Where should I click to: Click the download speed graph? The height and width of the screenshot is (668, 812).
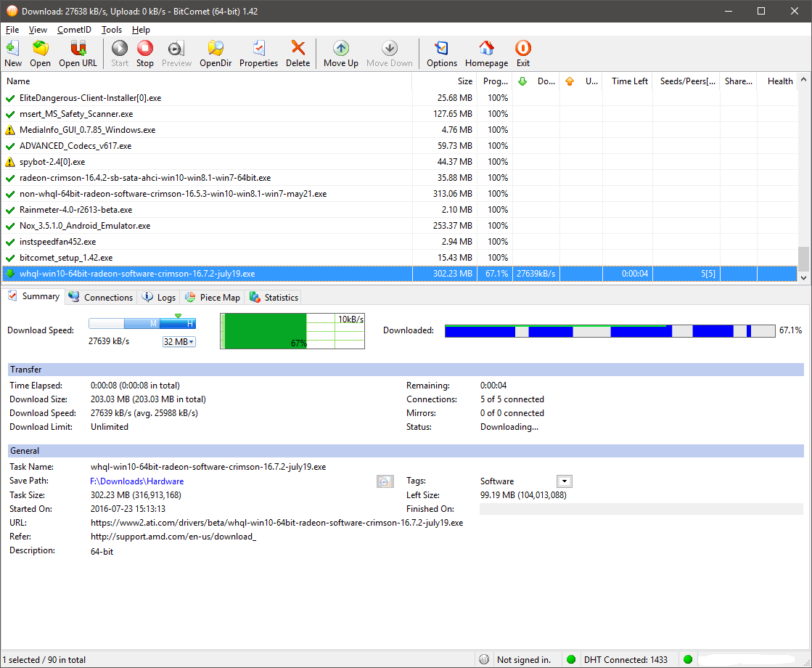pyautogui.click(x=292, y=331)
